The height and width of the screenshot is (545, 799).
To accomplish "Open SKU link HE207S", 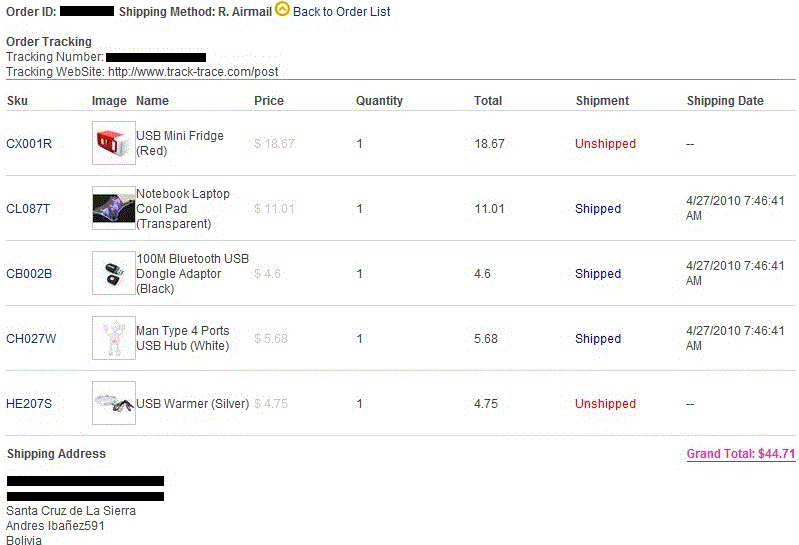I will [29, 404].
